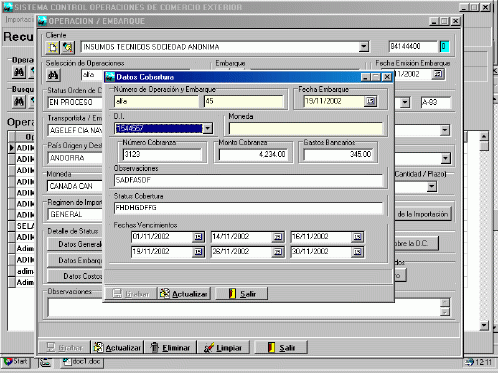This screenshot has height=373, width=498.
Task: Click doc1.doc taskbar item
Action: click(82, 362)
